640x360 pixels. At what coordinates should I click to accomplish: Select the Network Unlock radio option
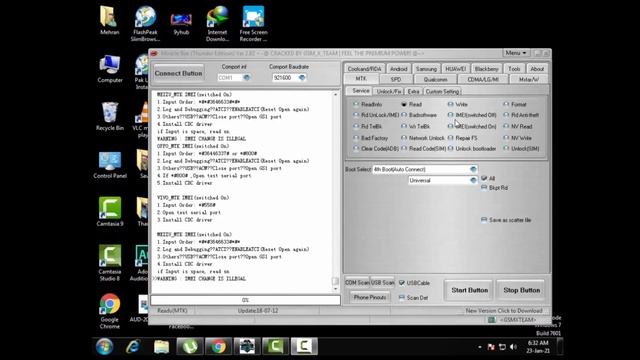coord(404,138)
